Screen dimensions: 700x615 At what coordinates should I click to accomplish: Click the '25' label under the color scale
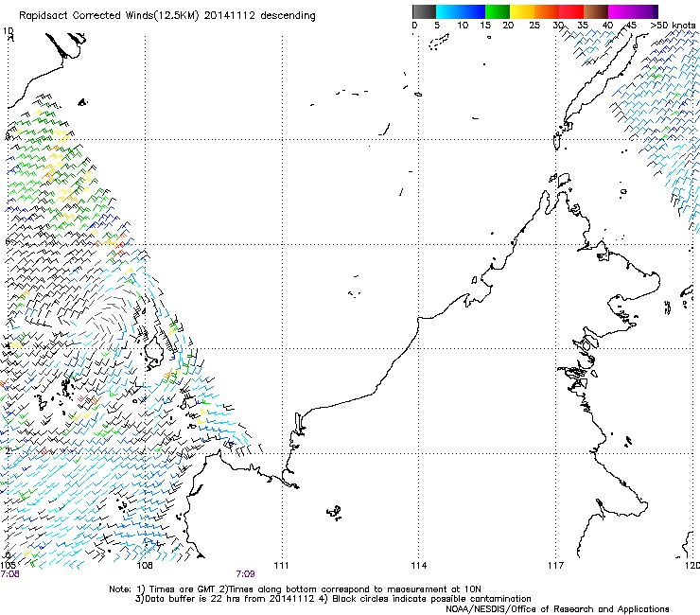[x=534, y=26]
